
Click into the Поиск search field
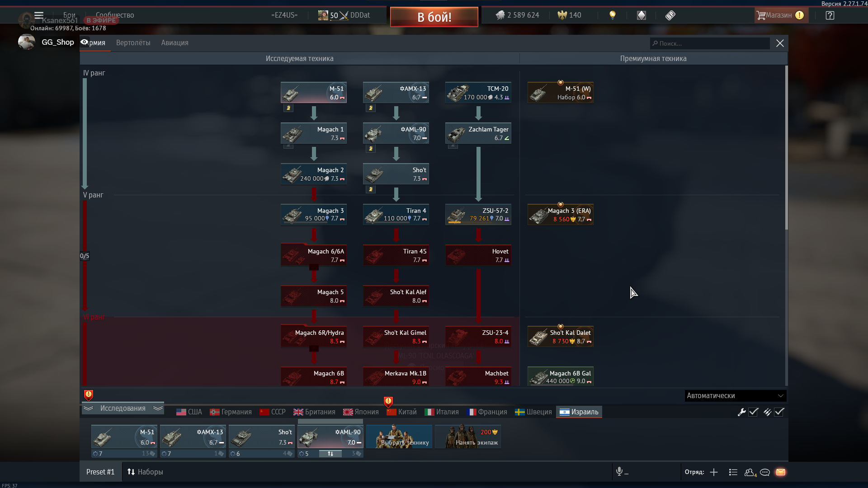pyautogui.click(x=710, y=43)
